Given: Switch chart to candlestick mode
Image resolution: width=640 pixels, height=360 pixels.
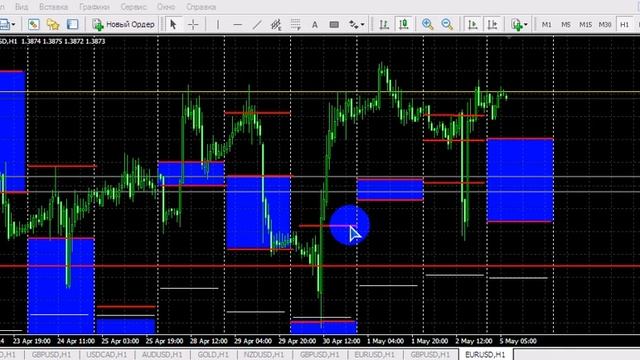Looking at the screenshot, I should tap(404, 24).
